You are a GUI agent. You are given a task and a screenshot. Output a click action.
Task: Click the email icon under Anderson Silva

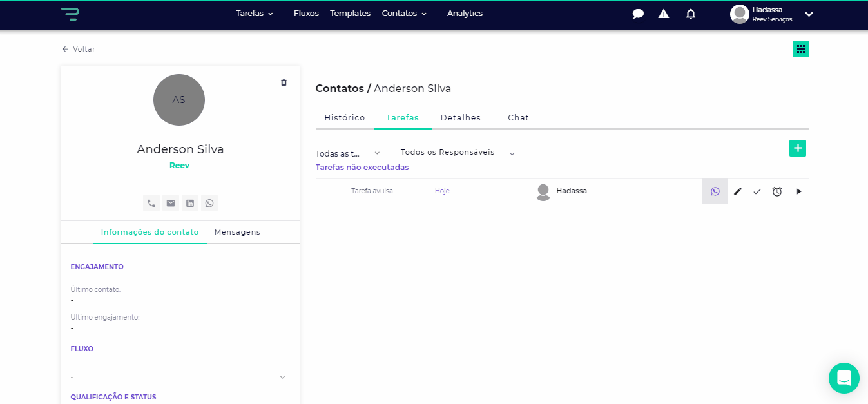(x=171, y=203)
